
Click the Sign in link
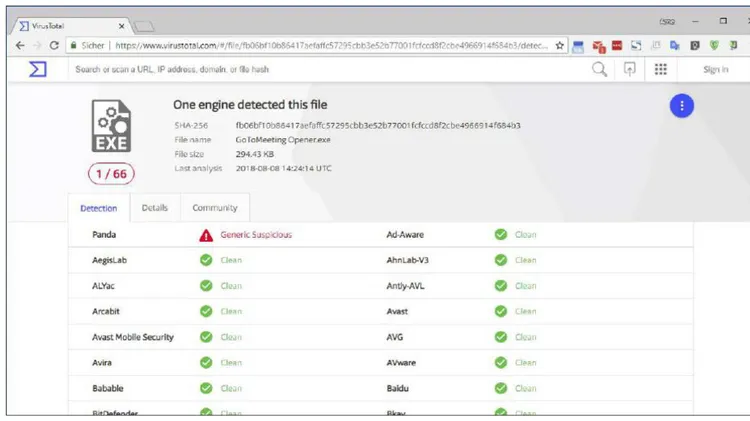point(716,69)
